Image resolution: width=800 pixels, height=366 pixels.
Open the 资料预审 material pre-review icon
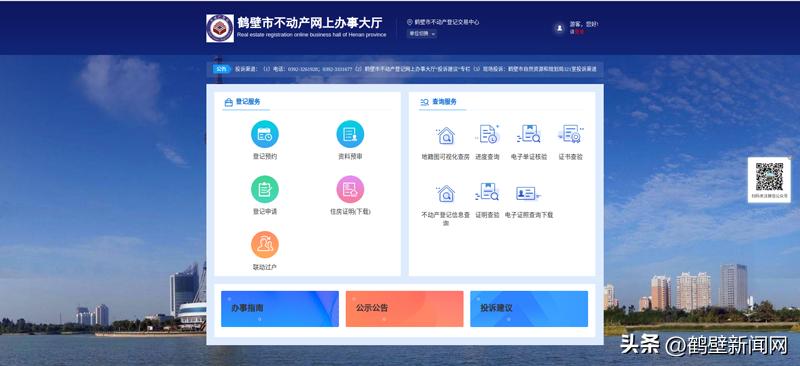[x=350, y=134]
